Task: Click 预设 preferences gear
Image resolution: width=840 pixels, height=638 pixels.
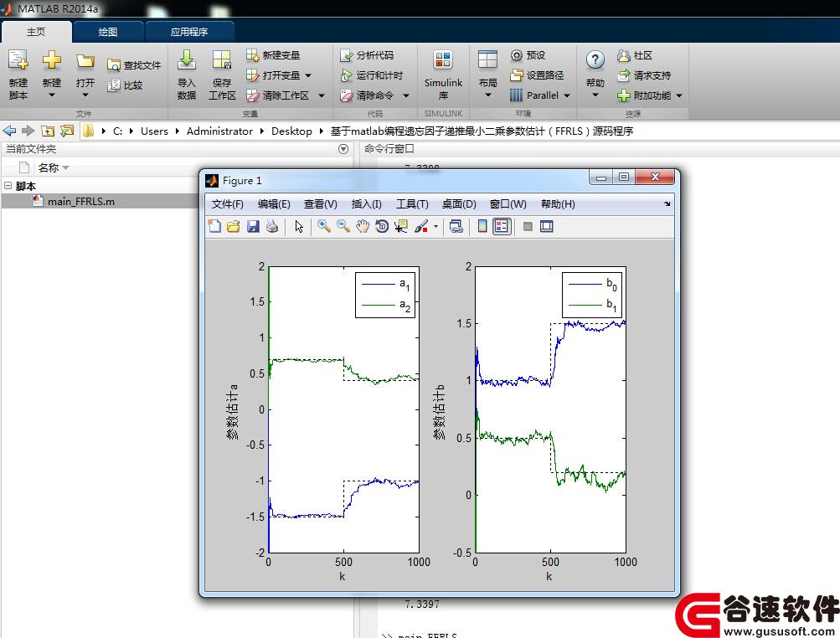Action: pyautogui.click(x=528, y=55)
